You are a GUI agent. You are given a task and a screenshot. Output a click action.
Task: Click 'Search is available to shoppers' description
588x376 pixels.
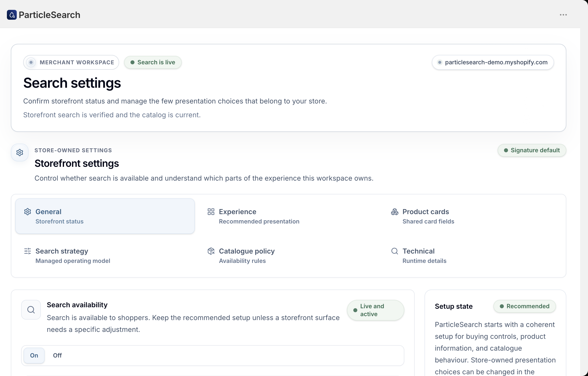pyautogui.click(x=193, y=324)
